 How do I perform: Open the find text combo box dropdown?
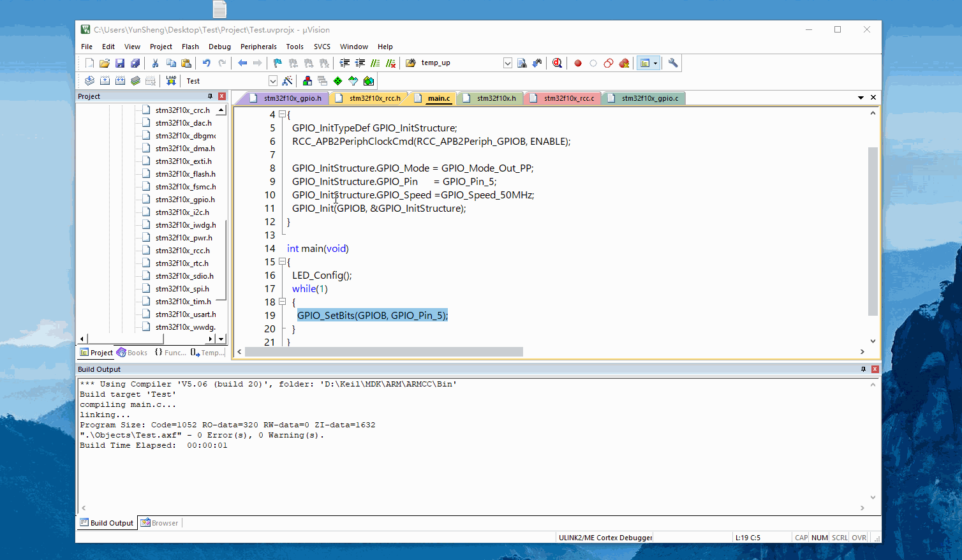click(x=508, y=63)
